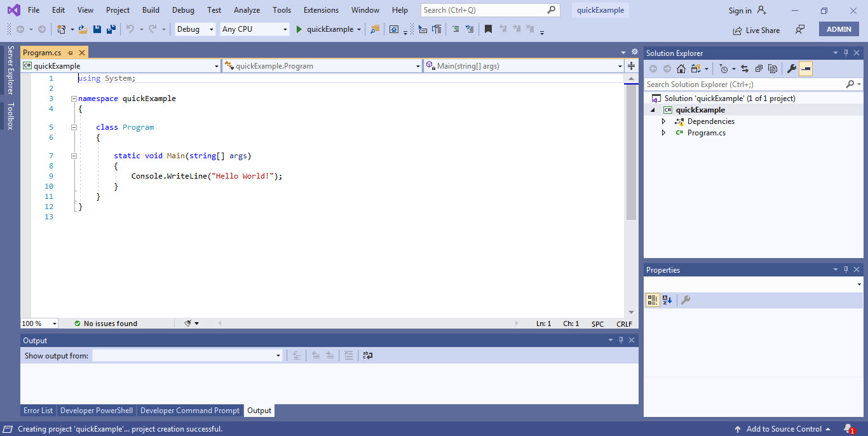Close the Program.cs tab

(x=82, y=53)
